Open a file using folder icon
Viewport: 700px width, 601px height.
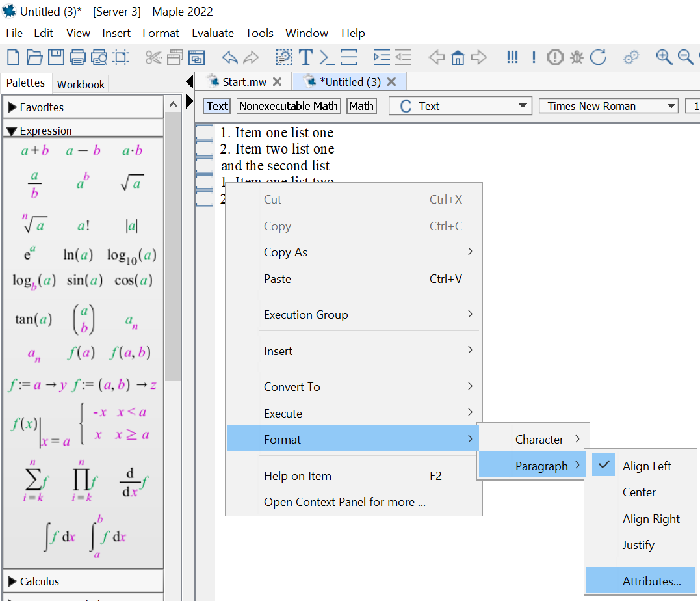(34, 57)
